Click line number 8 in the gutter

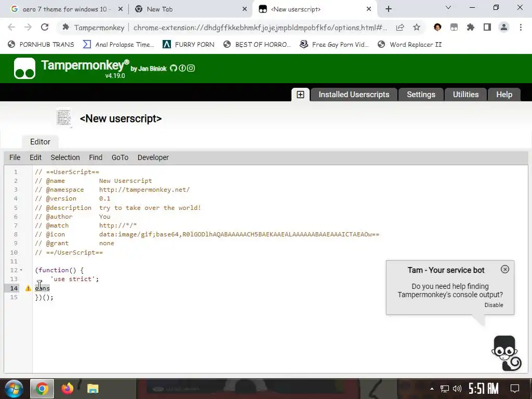[x=16, y=234]
